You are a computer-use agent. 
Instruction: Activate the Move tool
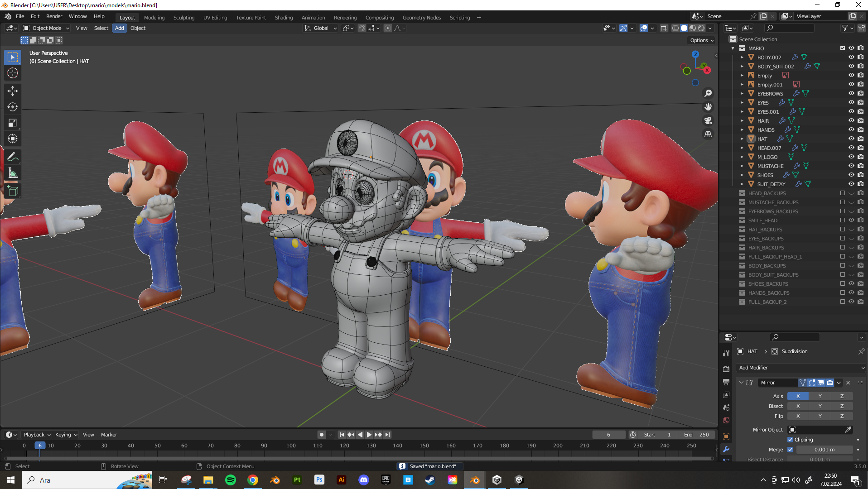click(13, 91)
